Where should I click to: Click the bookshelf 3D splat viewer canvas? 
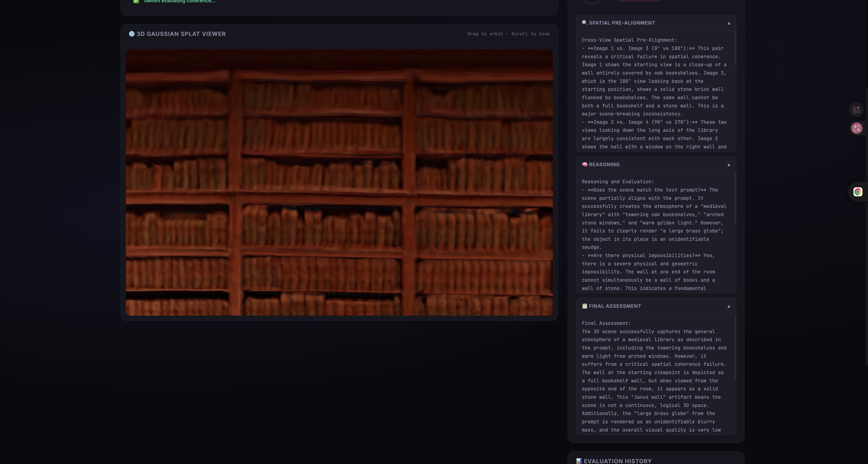coord(339,182)
